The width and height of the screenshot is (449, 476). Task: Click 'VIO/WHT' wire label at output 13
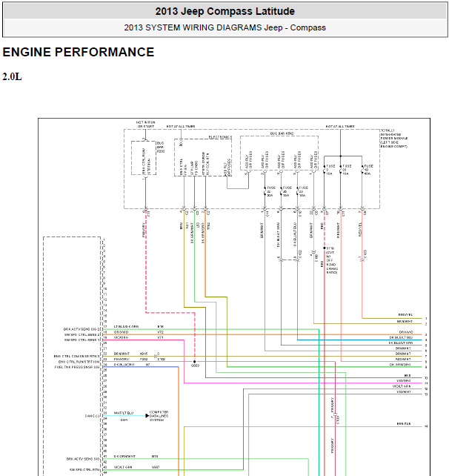[404, 392]
